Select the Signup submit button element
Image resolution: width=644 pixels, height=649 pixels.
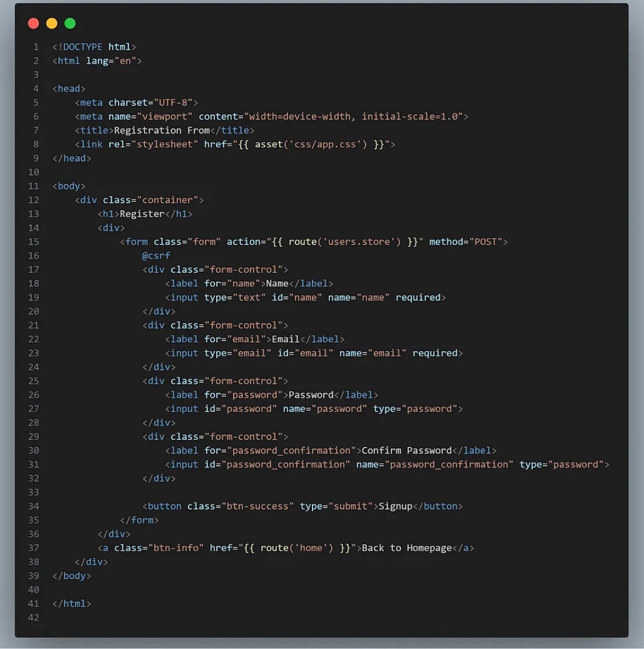pyautogui.click(x=302, y=506)
